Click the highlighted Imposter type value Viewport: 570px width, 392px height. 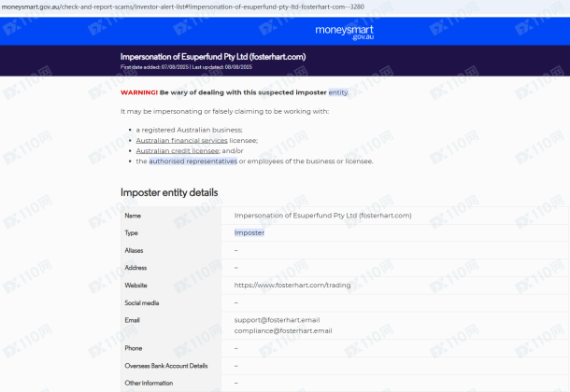click(x=249, y=232)
